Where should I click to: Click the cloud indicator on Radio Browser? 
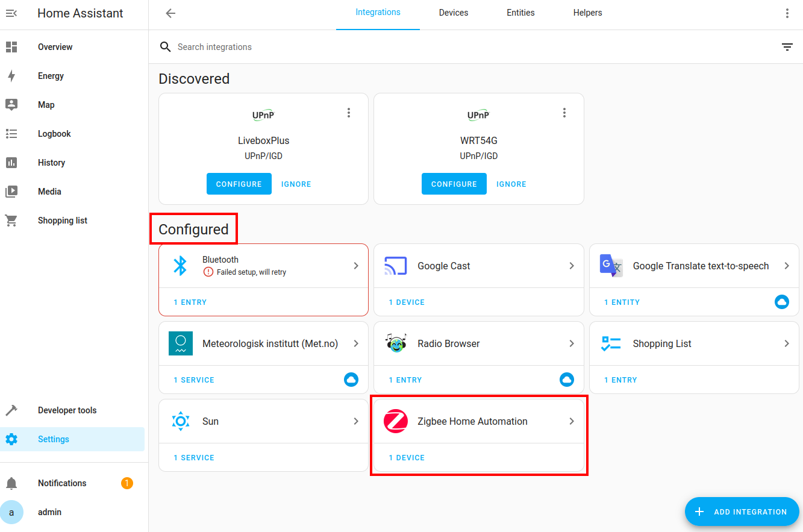(x=566, y=380)
